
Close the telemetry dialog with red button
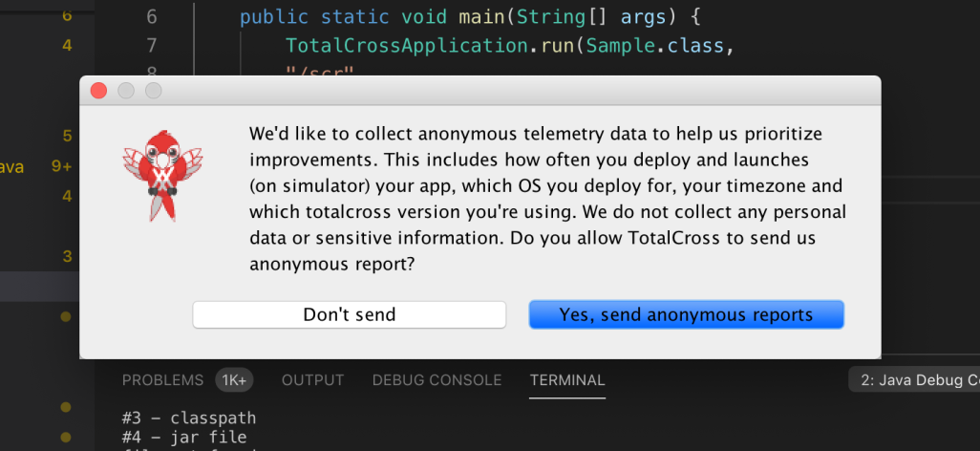pos(98,91)
